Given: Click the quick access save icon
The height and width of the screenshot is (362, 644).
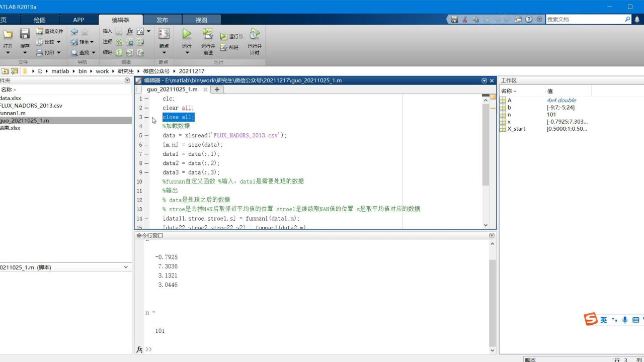Looking at the screenshot, I should click(454, 19).
